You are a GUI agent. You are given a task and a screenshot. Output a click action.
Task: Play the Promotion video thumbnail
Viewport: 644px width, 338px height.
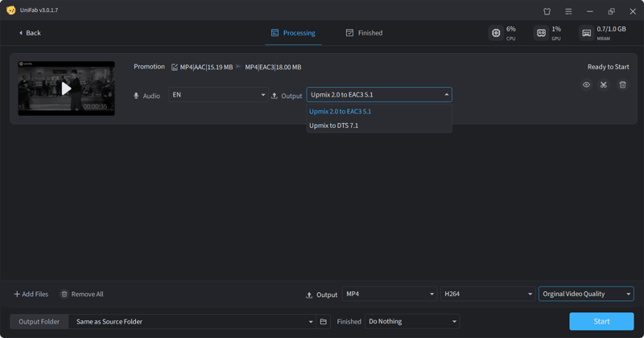click(x=66, y=89)
